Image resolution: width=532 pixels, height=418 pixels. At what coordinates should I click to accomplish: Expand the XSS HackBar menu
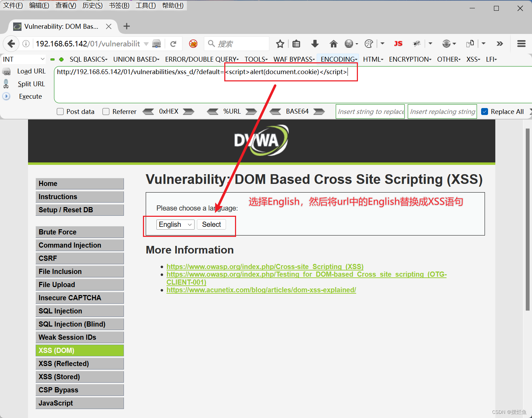tap(473, 59)
